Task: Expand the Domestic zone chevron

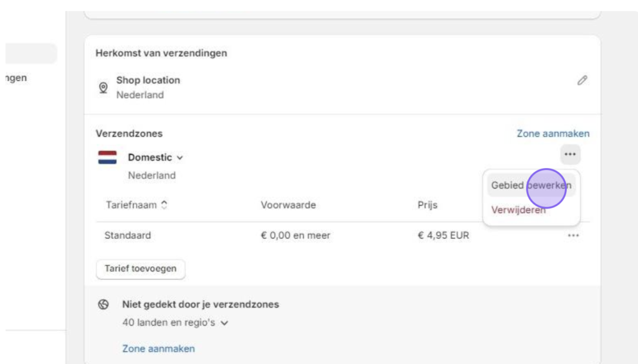Action: (x=180, y=157)
